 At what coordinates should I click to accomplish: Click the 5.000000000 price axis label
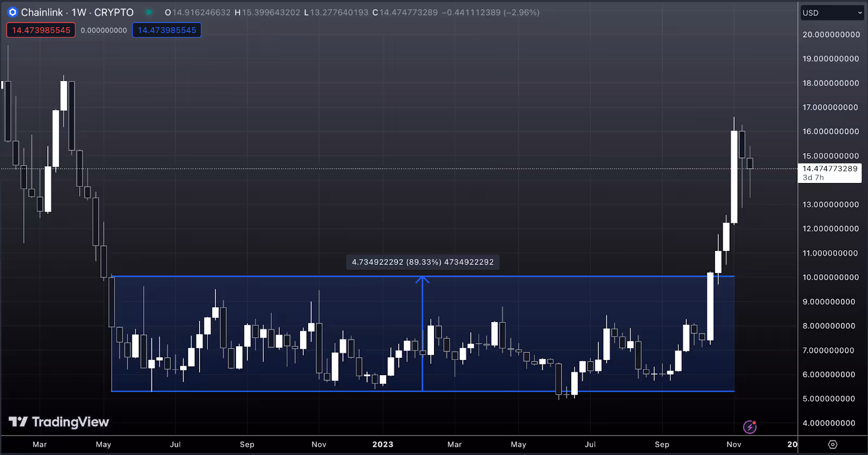point(829,399)
